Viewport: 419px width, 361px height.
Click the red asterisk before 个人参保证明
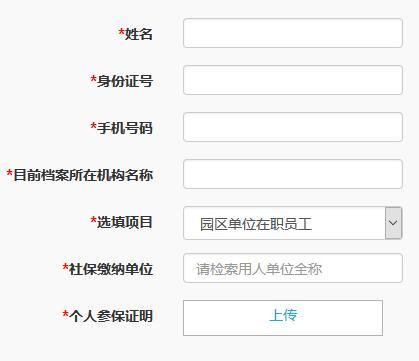point(66,314)
